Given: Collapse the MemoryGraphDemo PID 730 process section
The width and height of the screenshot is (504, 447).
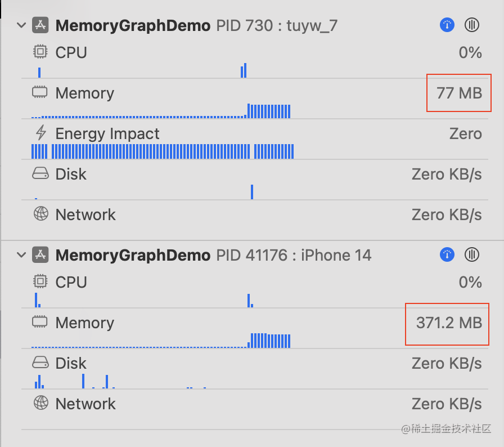Looking at the screenshot, I should coord(21,25).
